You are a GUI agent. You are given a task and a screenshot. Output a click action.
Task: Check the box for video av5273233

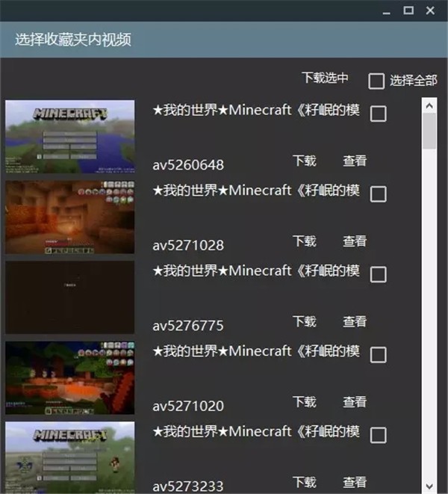[378, 435]
